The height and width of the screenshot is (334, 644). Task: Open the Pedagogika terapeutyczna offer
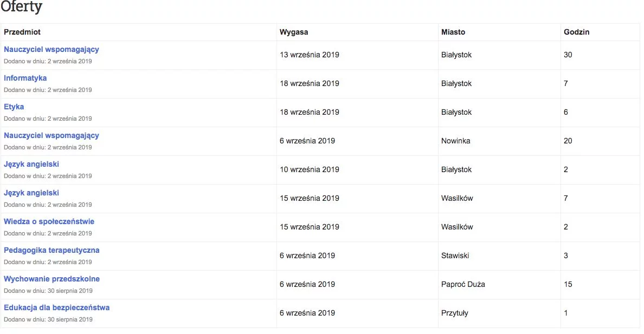(x=51, y=250)
